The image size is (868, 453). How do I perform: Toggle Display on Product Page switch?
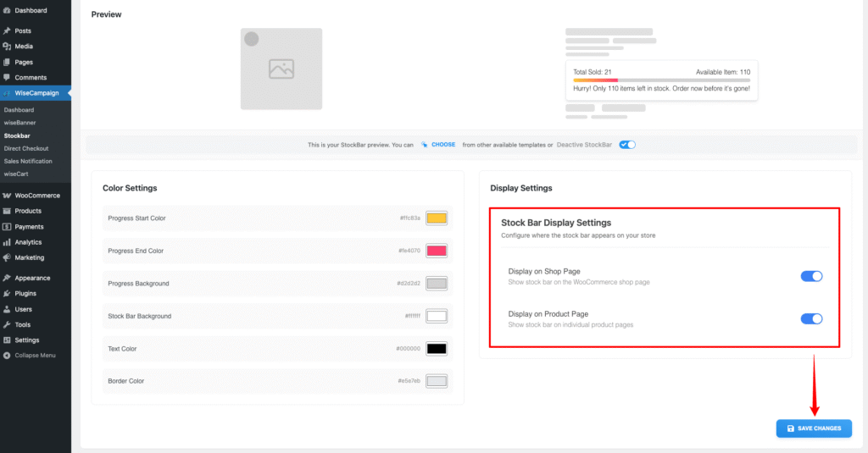pyautogui.click(x=811, y=318)
